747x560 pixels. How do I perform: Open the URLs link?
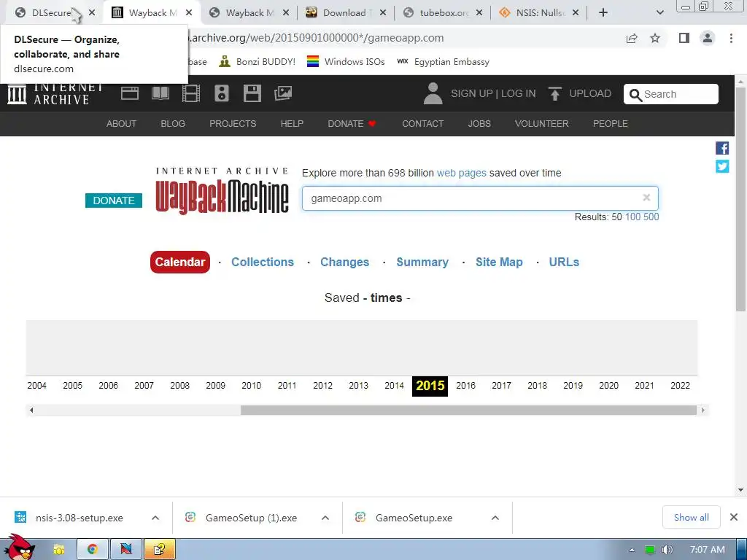[564, 262]
